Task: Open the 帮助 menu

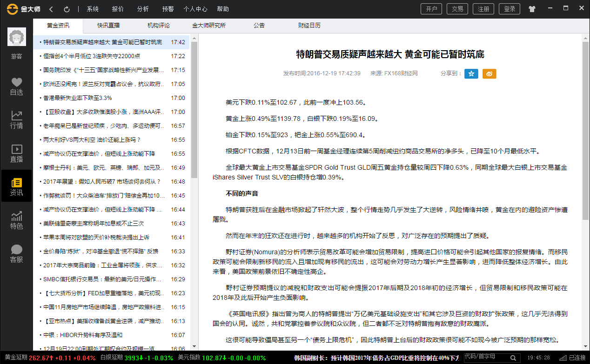Action: 223,9
